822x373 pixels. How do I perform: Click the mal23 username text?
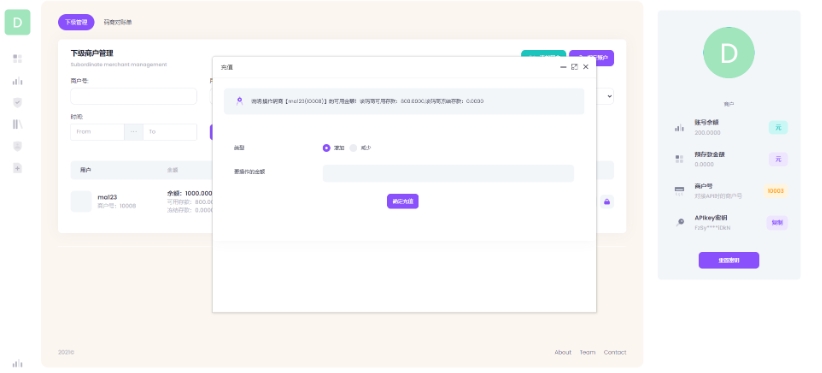107,197
